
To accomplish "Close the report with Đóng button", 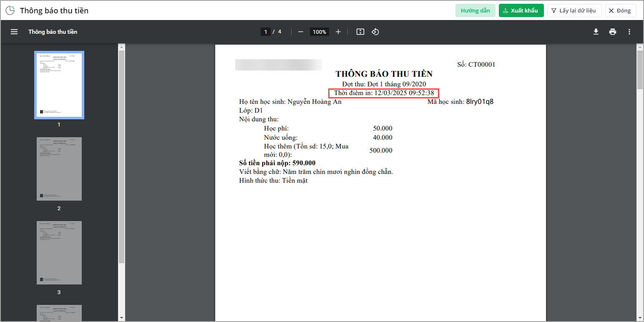I will pos(621,10).
